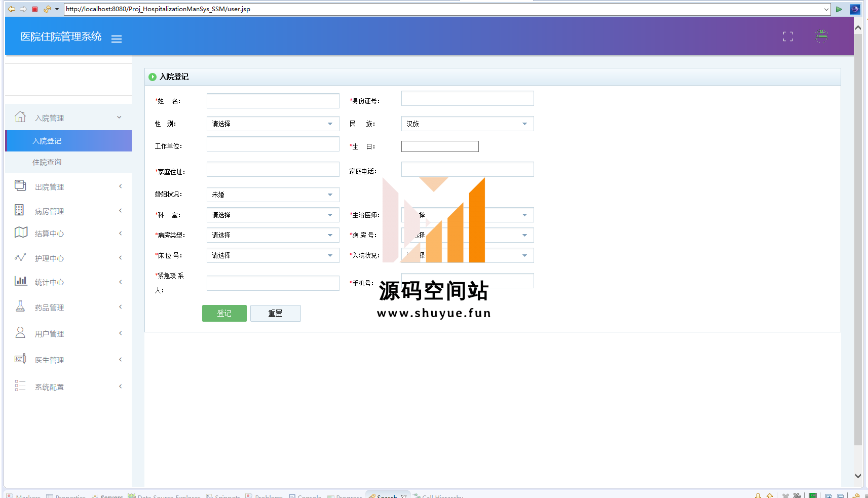Click the 生日 date input field

[440, 146]
